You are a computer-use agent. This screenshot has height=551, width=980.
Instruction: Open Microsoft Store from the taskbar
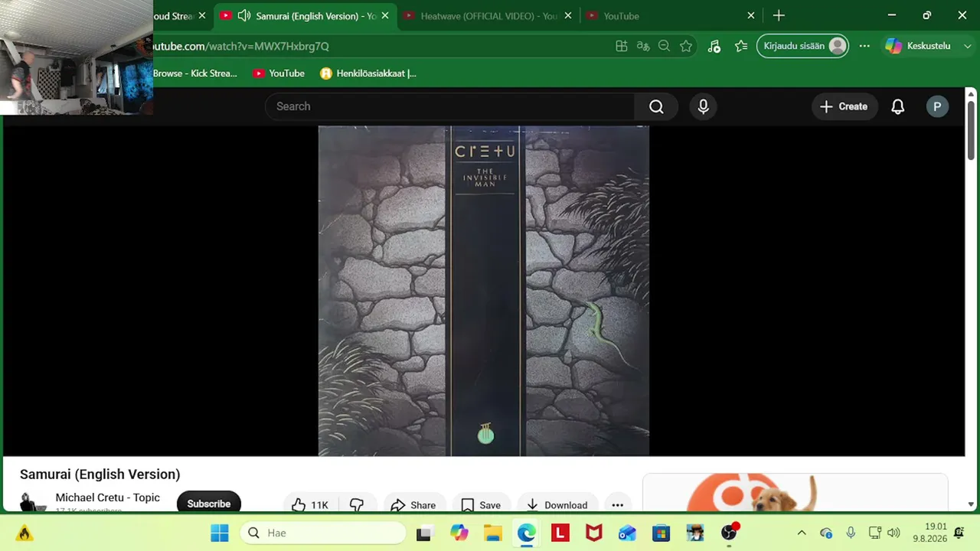661,533
